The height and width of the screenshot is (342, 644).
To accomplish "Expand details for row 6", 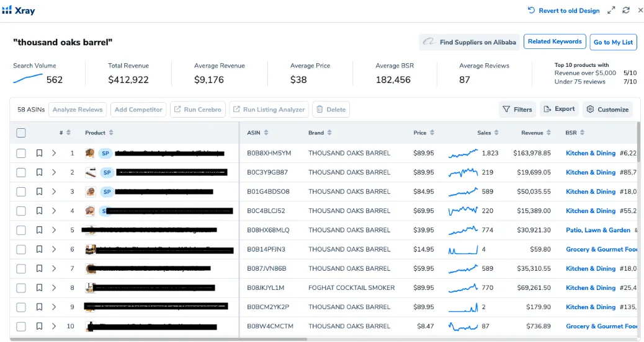I will pos(54,249).
